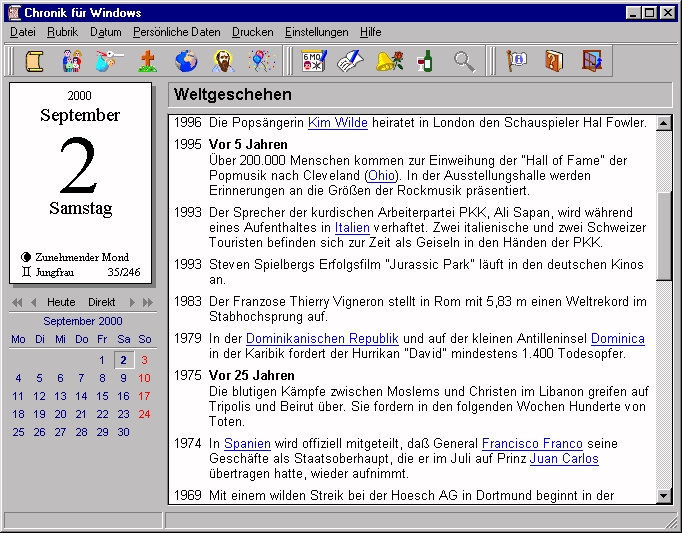
Task: Select the family people icon
Action: point(72,61)
